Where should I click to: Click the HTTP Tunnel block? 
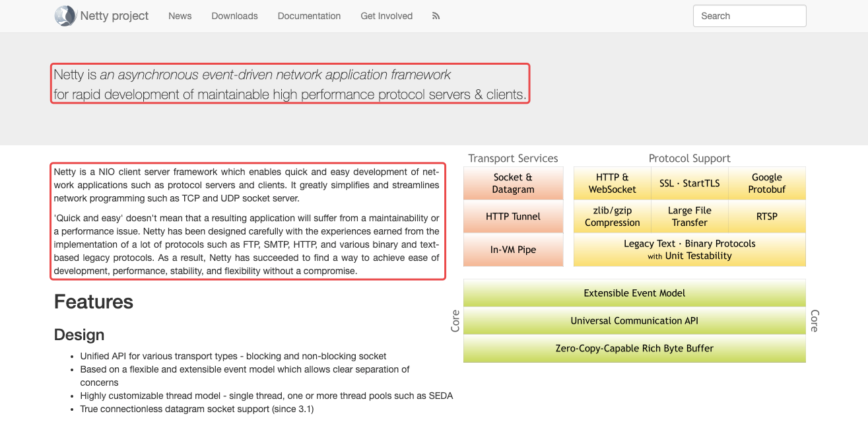(513, 216)
